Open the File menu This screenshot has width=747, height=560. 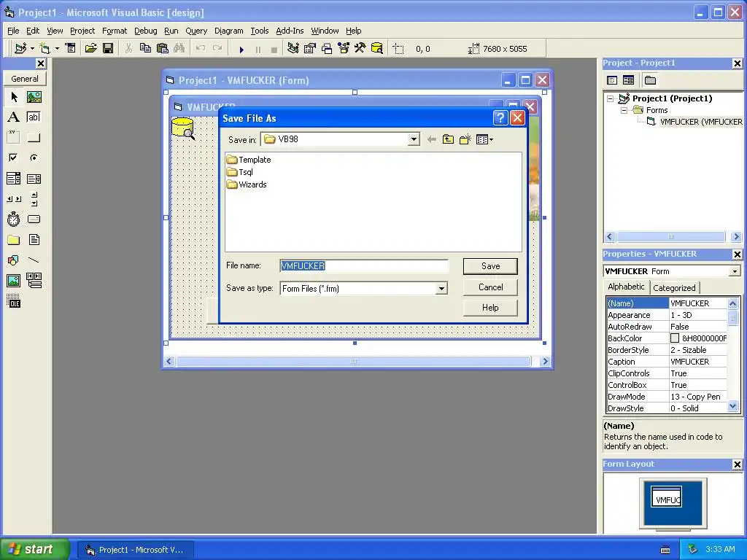[x=13, y=31]
